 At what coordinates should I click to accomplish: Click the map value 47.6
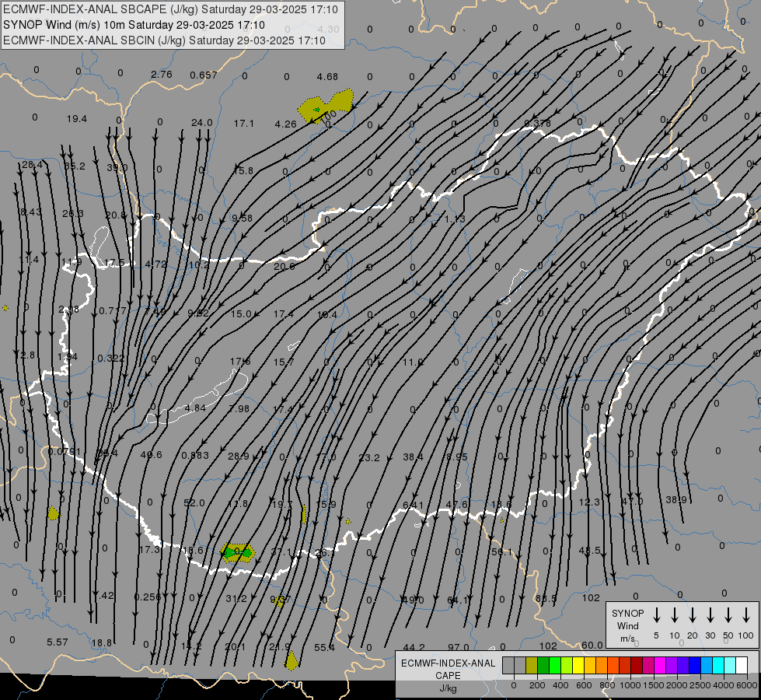(457, 504)
